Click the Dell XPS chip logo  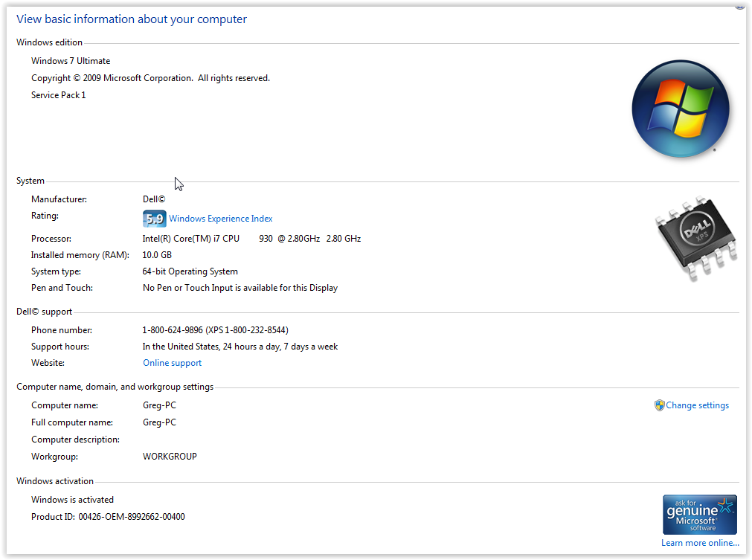tap(696, 237)
